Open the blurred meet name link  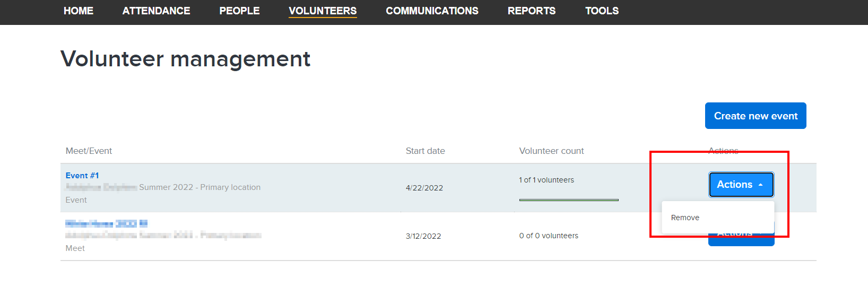coord(106,223)
